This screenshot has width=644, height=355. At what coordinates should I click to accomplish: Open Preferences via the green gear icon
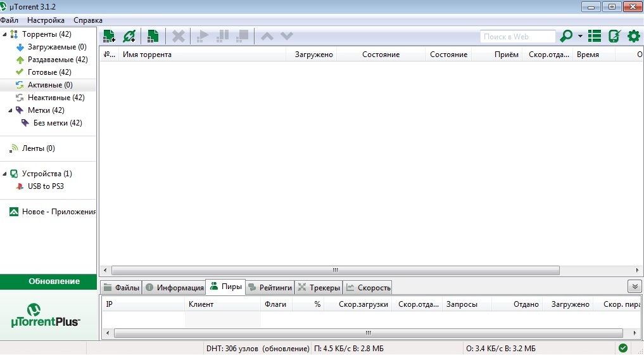coord(633,36)
